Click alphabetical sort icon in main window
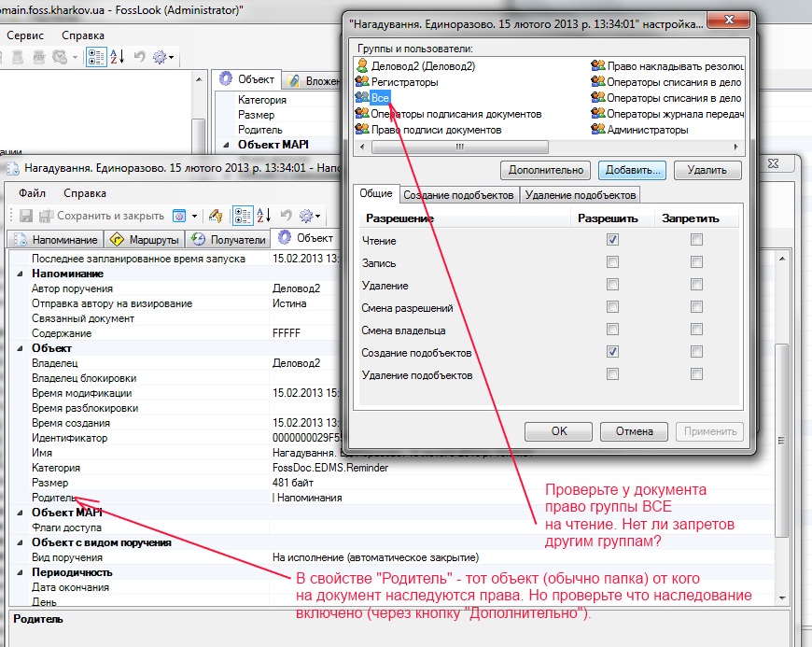The height and width of the screenshot is (647, 812). point(118,57)
